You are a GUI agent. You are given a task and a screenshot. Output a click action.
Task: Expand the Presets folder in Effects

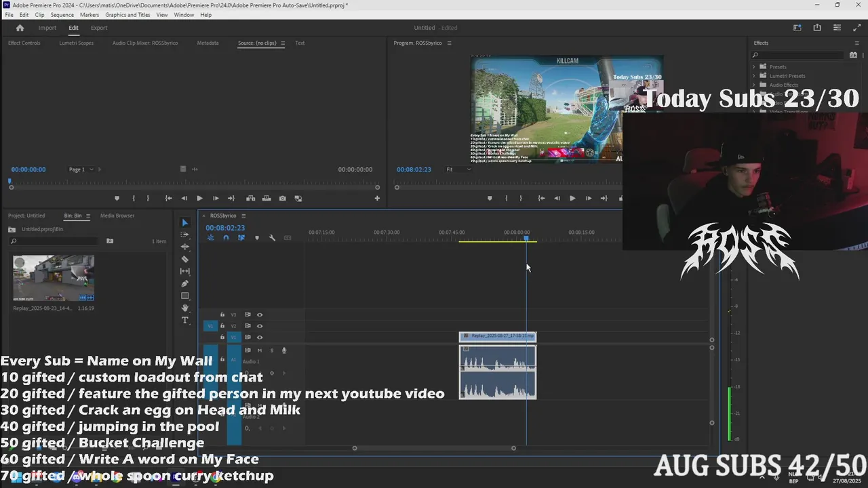click(754, 66)
